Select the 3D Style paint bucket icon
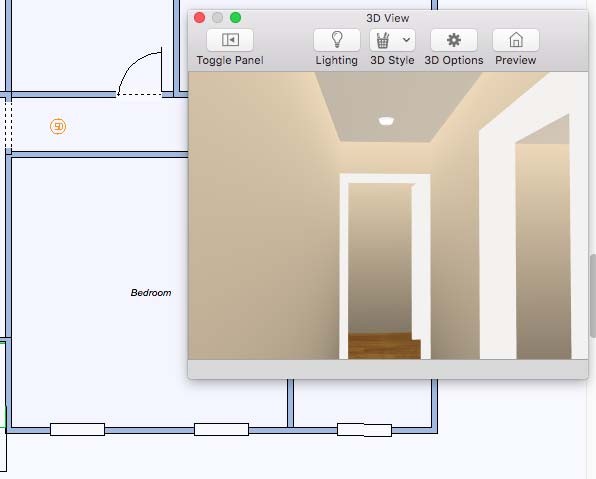The image size is (596, 479). 383,40
